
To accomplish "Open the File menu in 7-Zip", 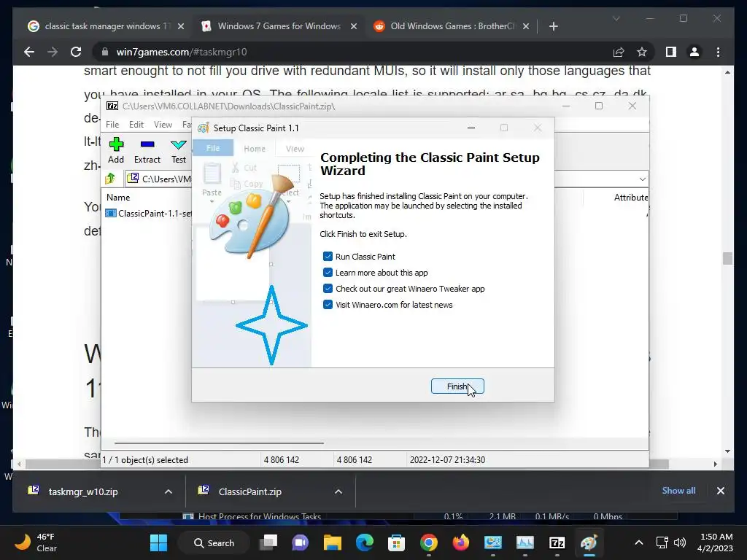I will coord(112,124).
